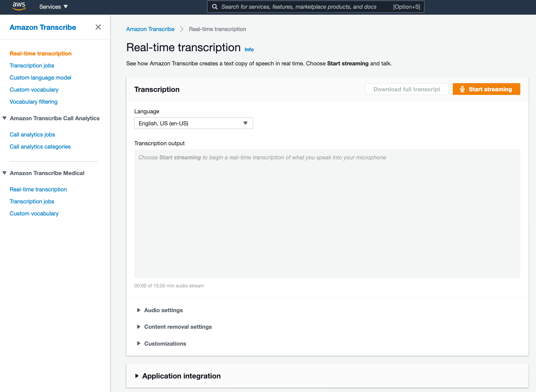Open Custom vocabulary in the top sidebar section
536x392 pixels.
click(34, 89)
